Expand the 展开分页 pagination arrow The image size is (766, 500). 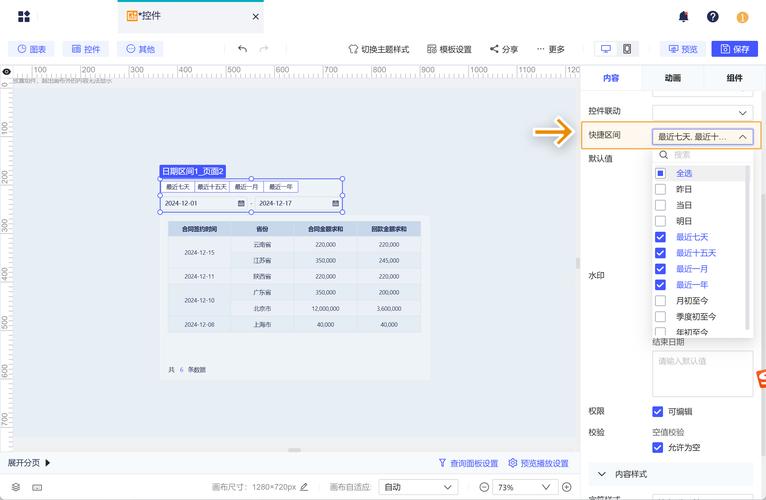point(47,462)
